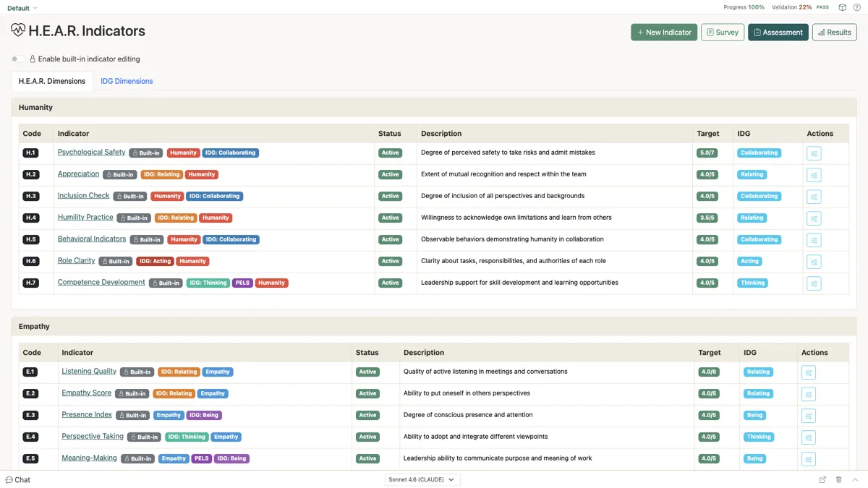Open Meaning-Making indicator link
Image resolution: width=868 pixels, height=488 pixels.
[x=89, y=458]
